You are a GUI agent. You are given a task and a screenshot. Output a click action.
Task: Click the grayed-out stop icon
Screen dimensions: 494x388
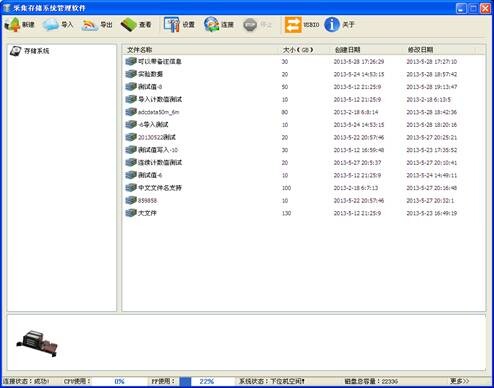point(250,25)
